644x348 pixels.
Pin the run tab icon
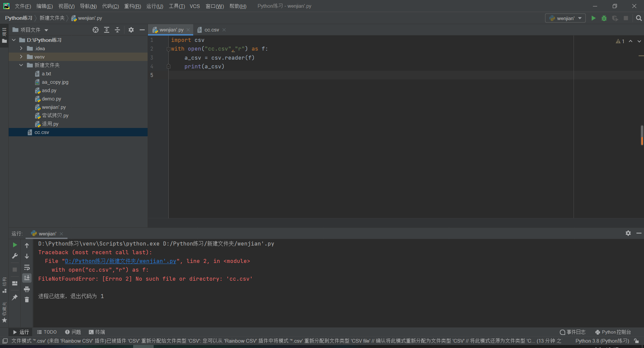pyautogui.click(x=15, y=297)
